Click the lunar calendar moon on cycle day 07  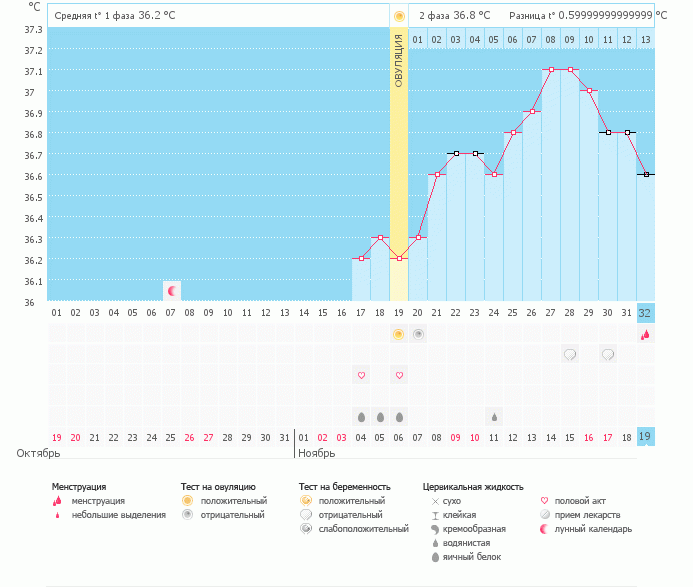click(x=172, y=291)
